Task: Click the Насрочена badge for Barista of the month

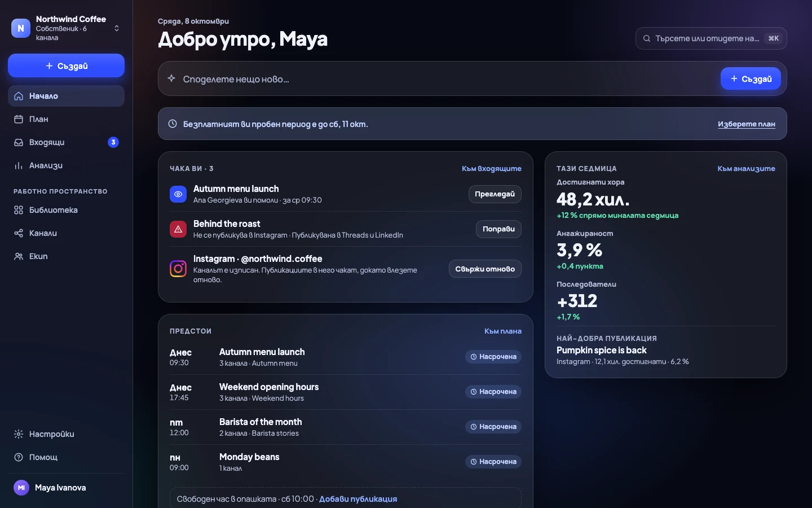Action: click(493, 427)
